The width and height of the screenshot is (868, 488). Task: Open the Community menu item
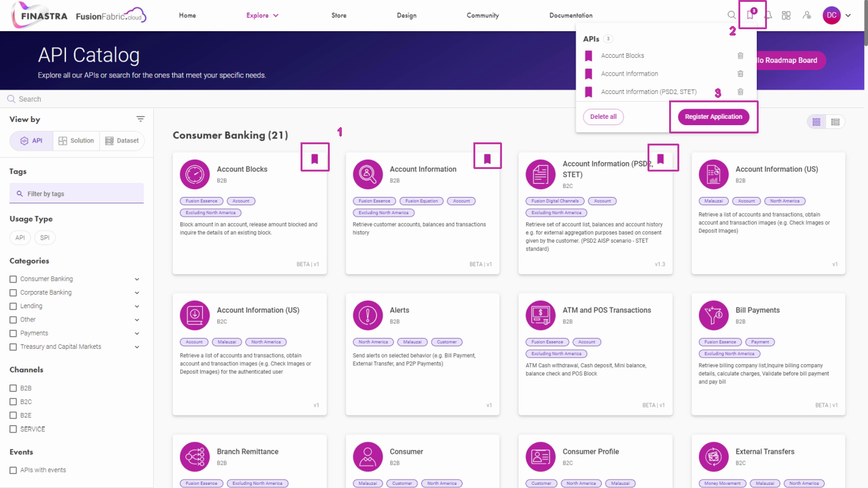483,15
